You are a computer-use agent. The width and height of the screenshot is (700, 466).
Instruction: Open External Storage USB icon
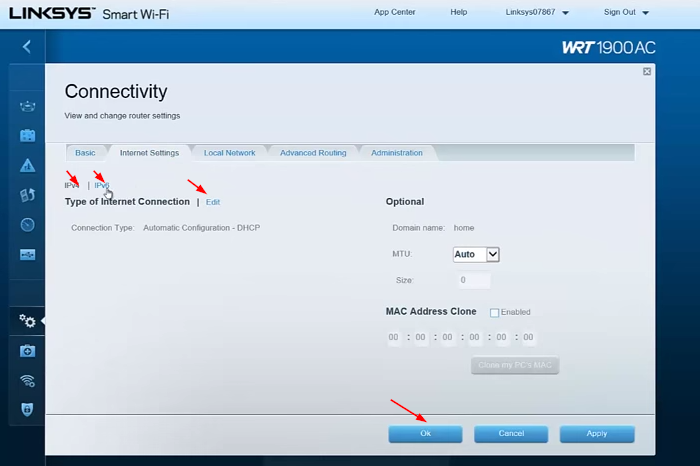pyautogui.click(x=27, y=255)
